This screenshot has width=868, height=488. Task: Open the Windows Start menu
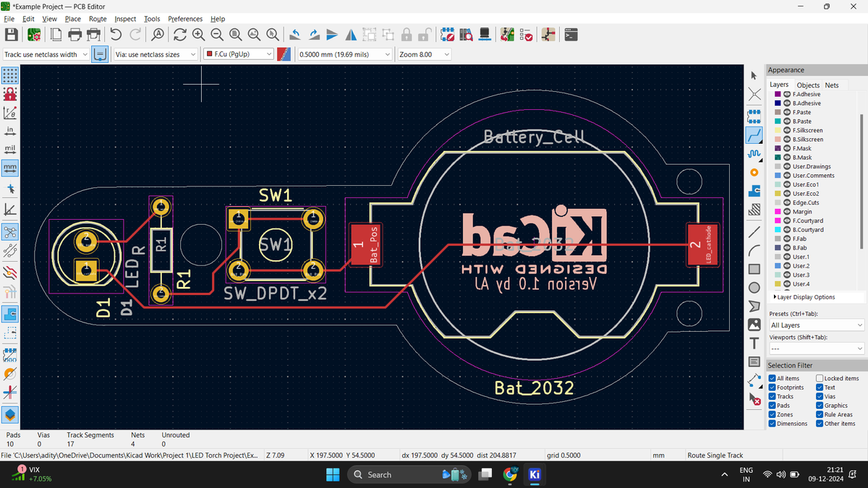pos(332,474)
